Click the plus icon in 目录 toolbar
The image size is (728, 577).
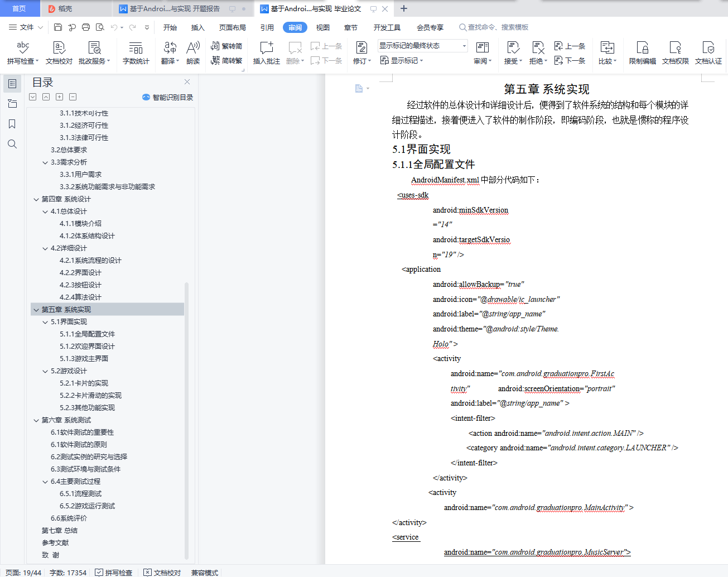(x=59, y=97)
